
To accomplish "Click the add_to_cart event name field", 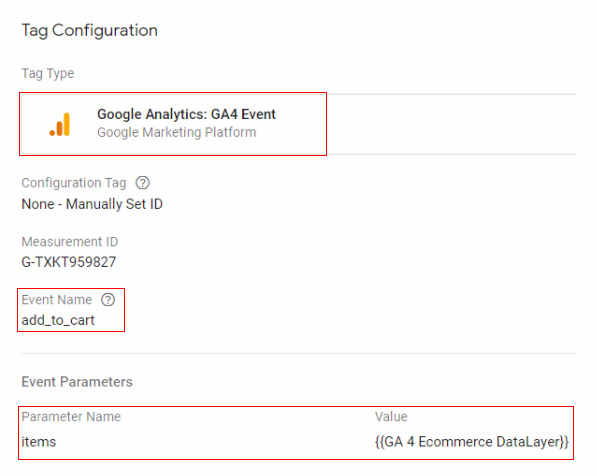I will click(x=58, y=320).
